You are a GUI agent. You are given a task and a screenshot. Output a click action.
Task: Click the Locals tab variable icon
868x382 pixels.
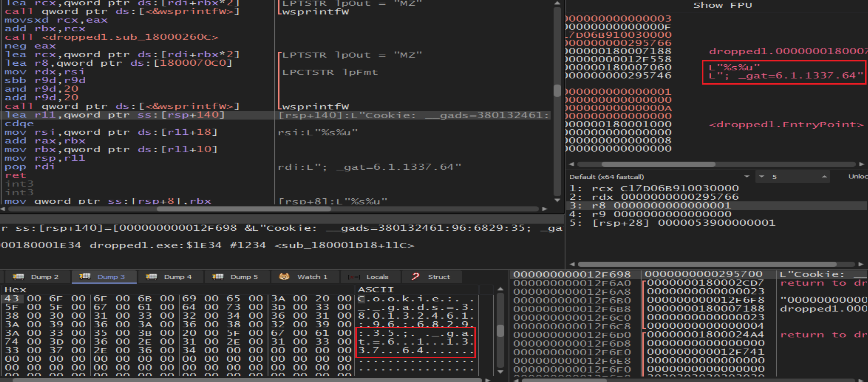tap(354, 277)
